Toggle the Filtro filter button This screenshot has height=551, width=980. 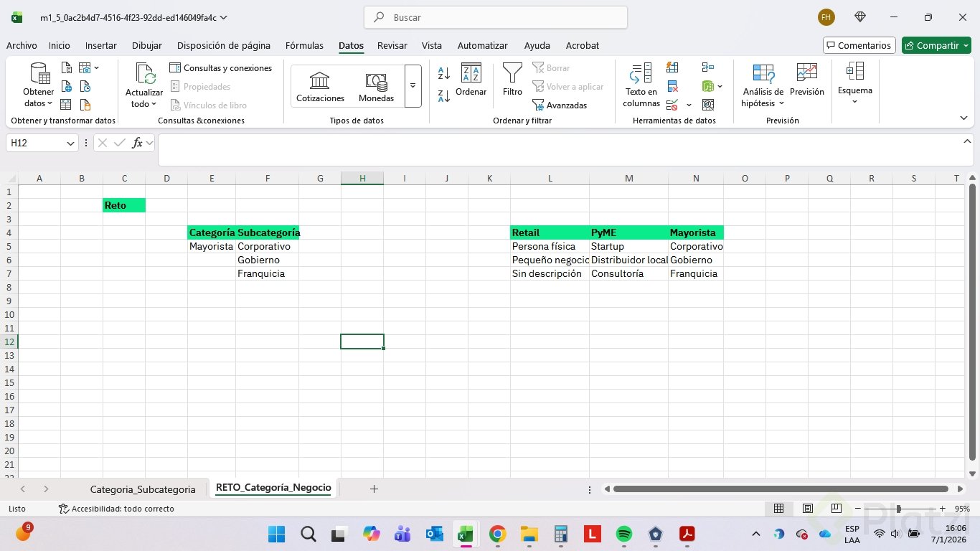click(x=512, y=80)
